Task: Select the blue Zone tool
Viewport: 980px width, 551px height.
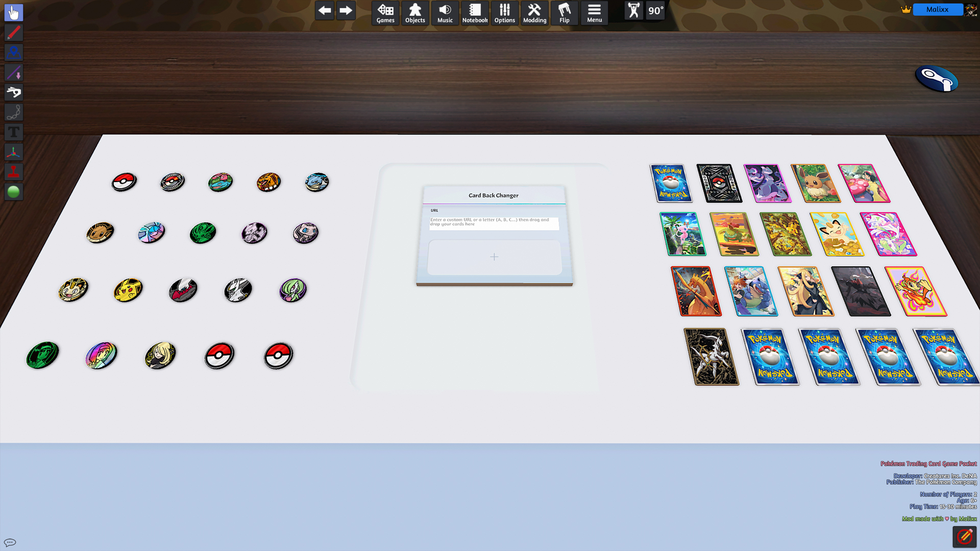Action: tap(14, 52)
